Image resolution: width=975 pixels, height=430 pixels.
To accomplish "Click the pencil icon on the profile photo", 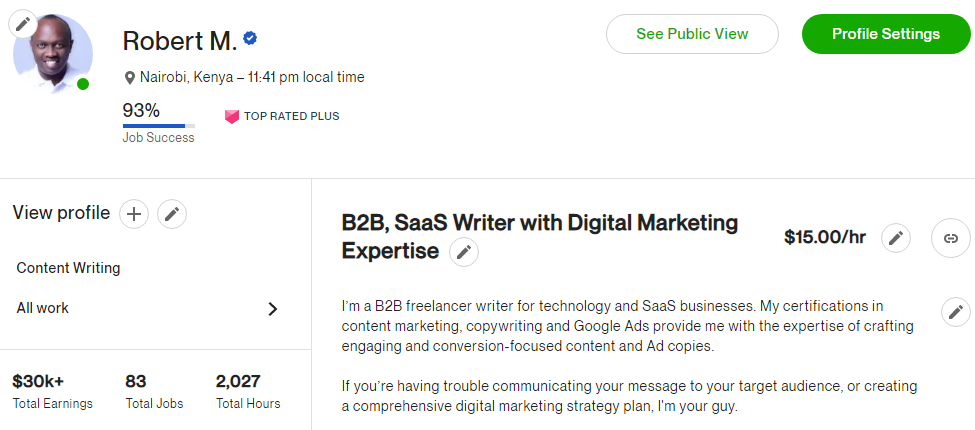I will (23, 24).
